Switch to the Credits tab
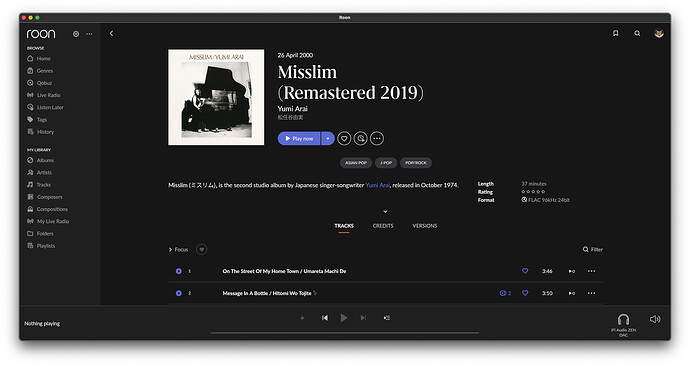The width and height of the screenshot is (690, 366). (x=383, y=226)
